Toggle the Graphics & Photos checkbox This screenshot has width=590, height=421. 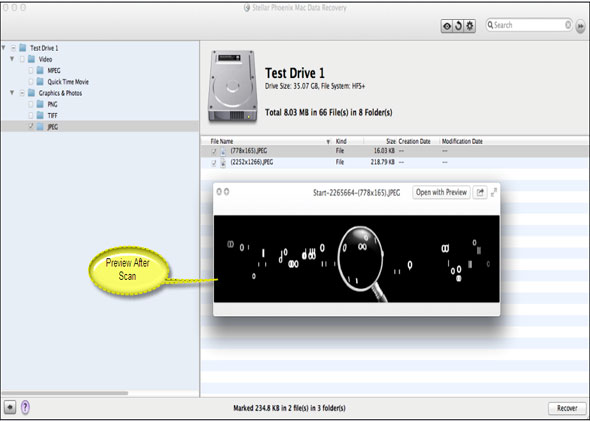[22, 93]
